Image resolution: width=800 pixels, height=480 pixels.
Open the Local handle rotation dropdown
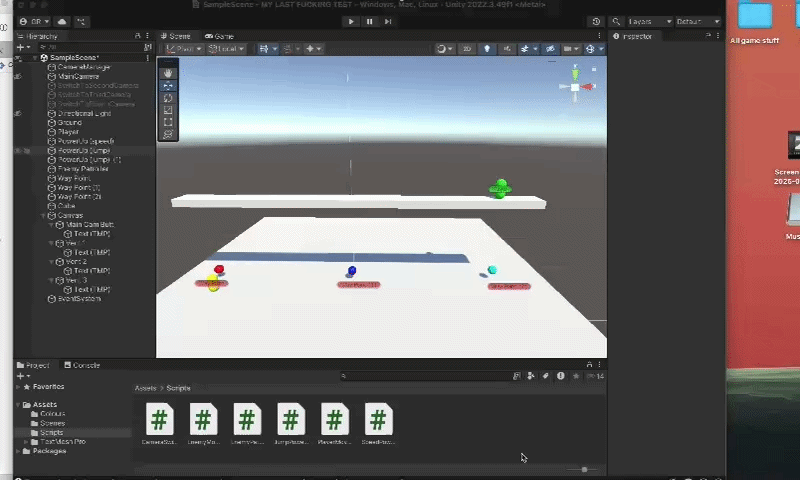click(227, 49)
